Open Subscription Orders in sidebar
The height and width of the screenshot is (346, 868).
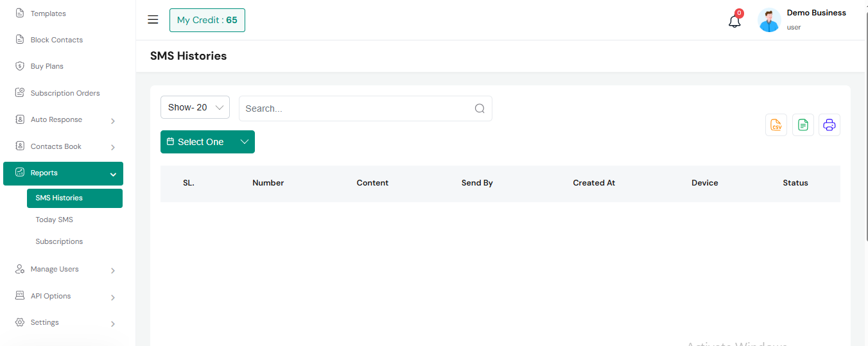click(65, 93)
